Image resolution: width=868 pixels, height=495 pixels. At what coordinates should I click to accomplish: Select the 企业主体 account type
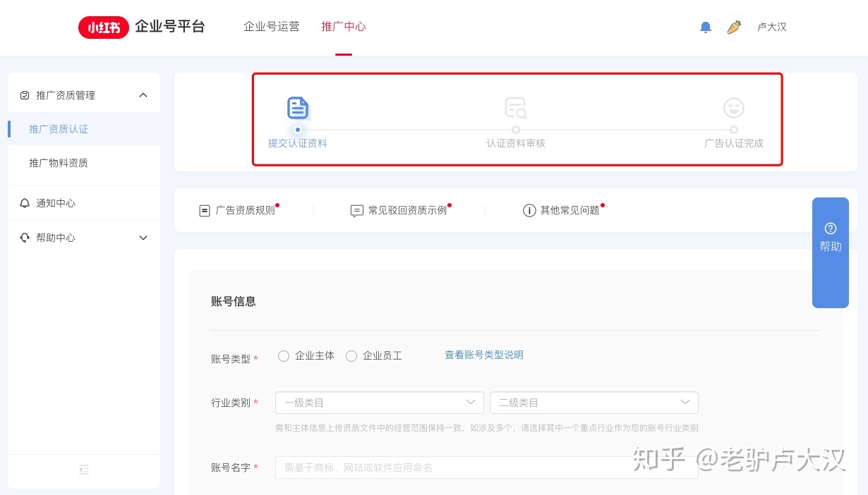tap(284, 356)
